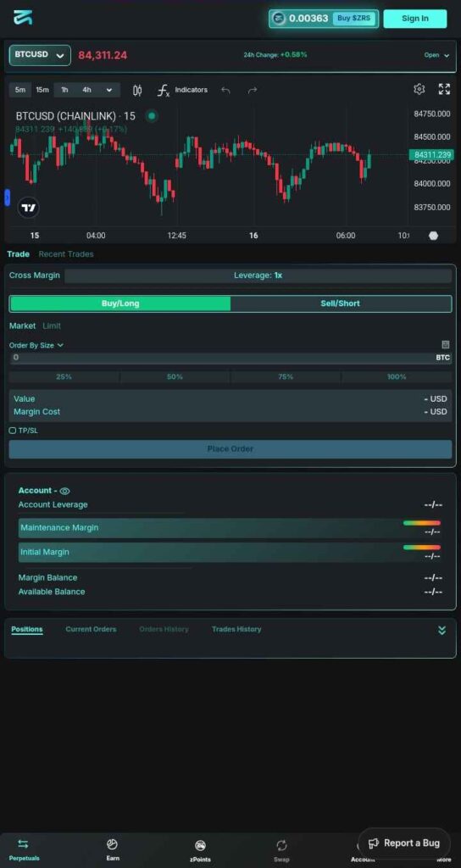Toggle account balance visibility eye
Screen dimensions: 461x868
[64, 491]
